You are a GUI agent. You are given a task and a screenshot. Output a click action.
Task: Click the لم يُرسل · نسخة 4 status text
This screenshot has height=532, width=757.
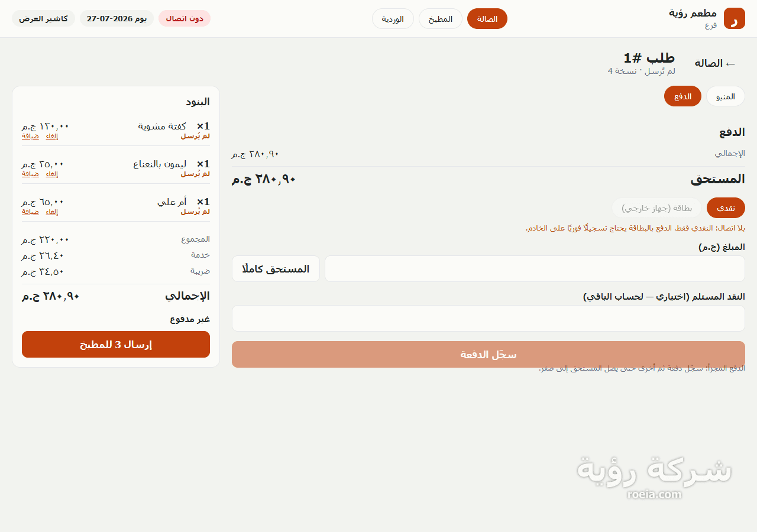[642, 71]
